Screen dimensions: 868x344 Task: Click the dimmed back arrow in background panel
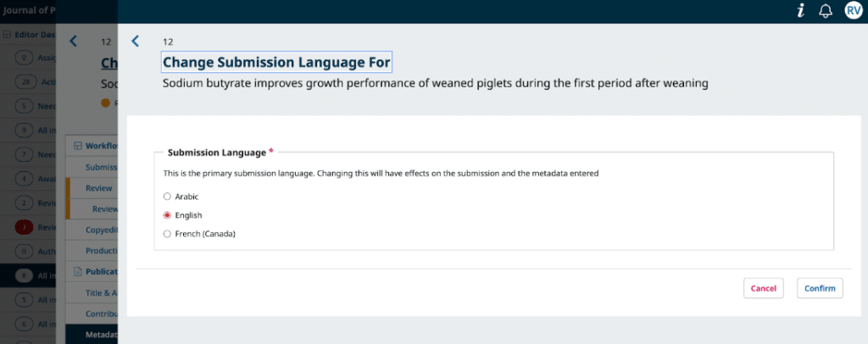click(73, 41)
